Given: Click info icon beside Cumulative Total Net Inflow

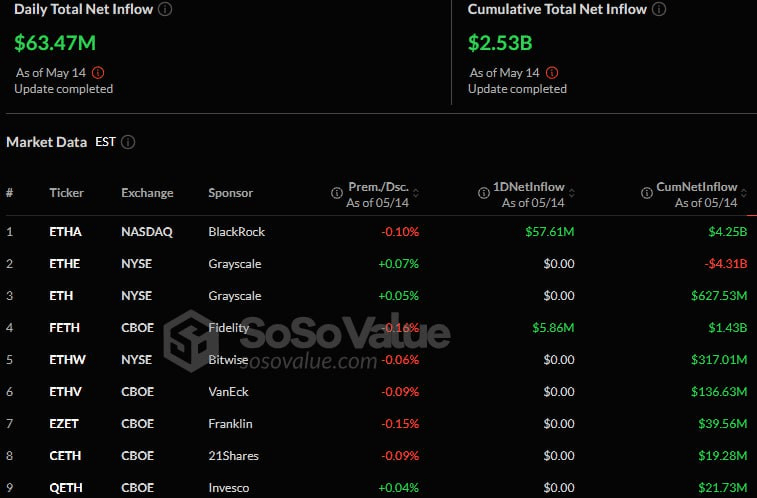Looking at the screenshot, I should (x=659, y=9).
